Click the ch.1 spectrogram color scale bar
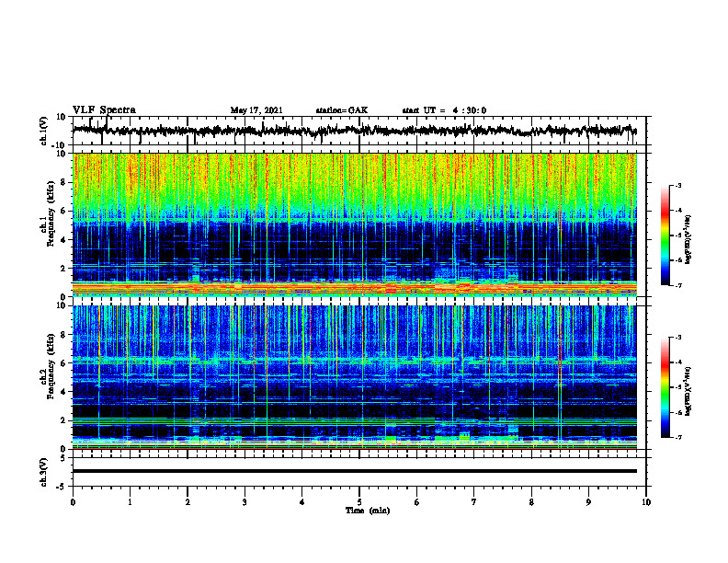The image size is (728, 563). [665, 236]
